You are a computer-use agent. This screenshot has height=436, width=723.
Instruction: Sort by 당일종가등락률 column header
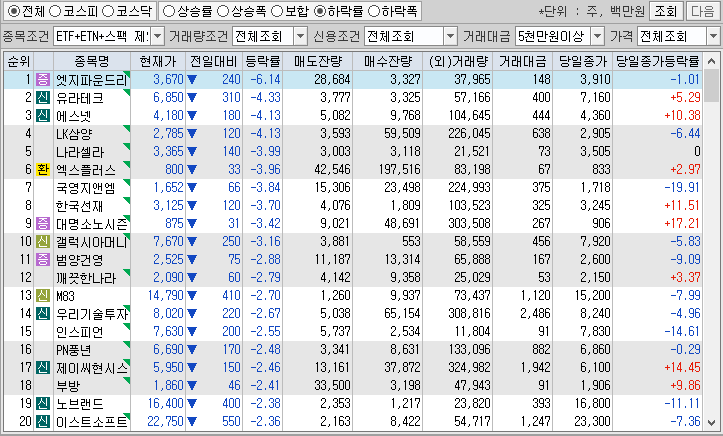pos(658,61)
